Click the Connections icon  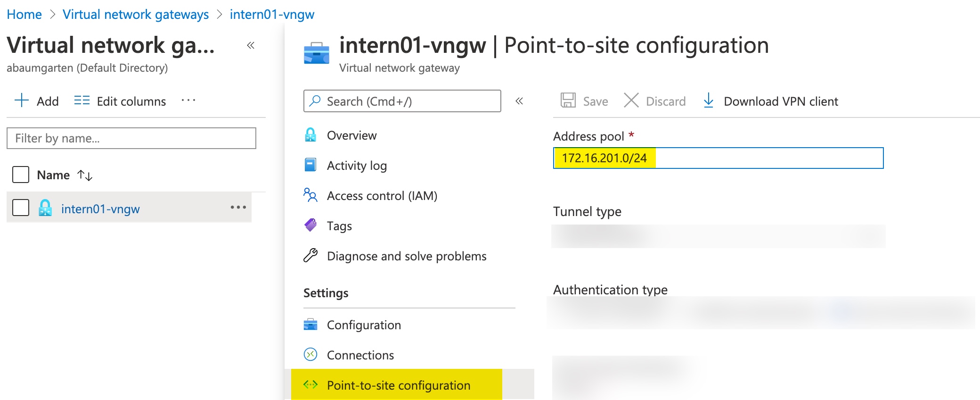click(311, 355)
